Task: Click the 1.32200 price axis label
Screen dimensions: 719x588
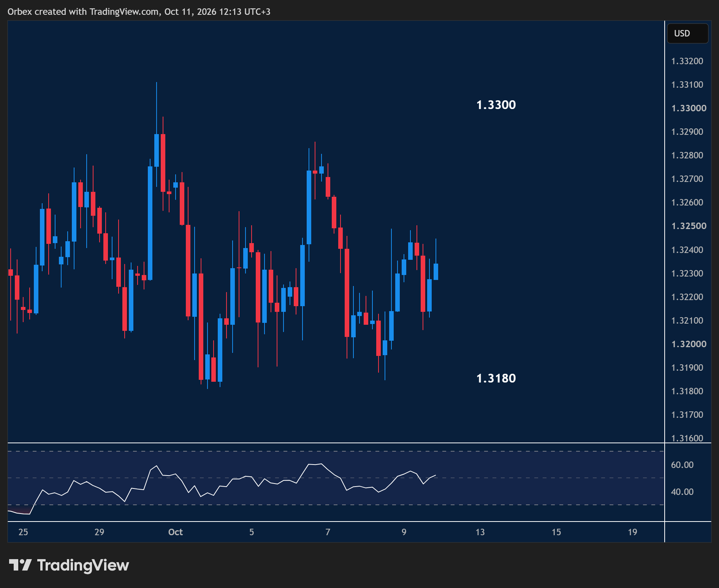Action: 687,297
